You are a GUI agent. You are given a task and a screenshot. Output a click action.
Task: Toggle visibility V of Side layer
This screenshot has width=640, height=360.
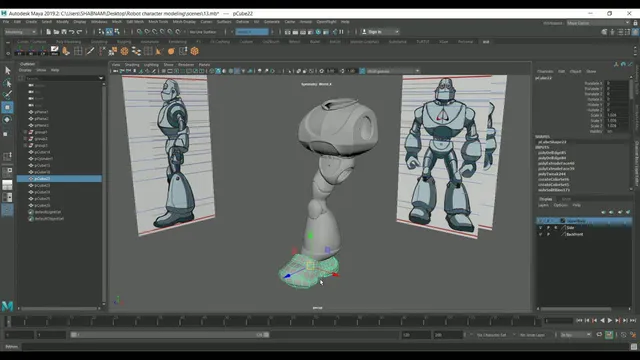pos(540,228)
